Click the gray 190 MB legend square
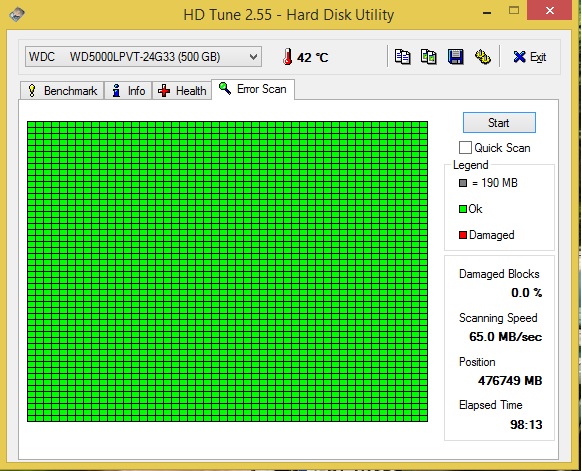Screen dimensions: 582x471 tap(462, 183)
